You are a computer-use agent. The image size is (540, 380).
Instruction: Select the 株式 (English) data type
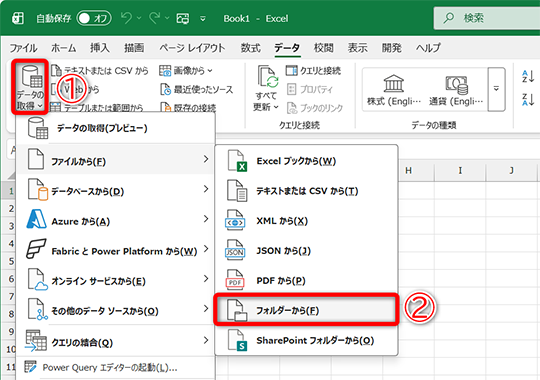(394, 90)
